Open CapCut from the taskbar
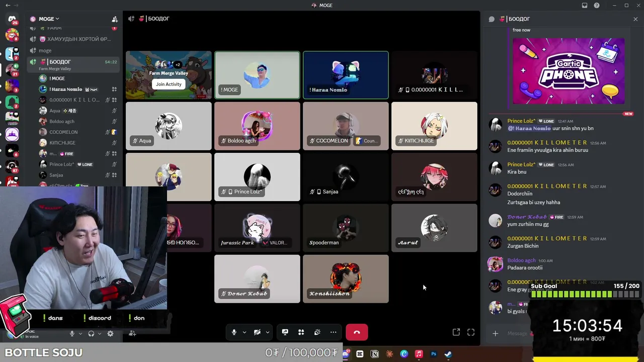Screen dimensions: 644x362 [360, 354]
